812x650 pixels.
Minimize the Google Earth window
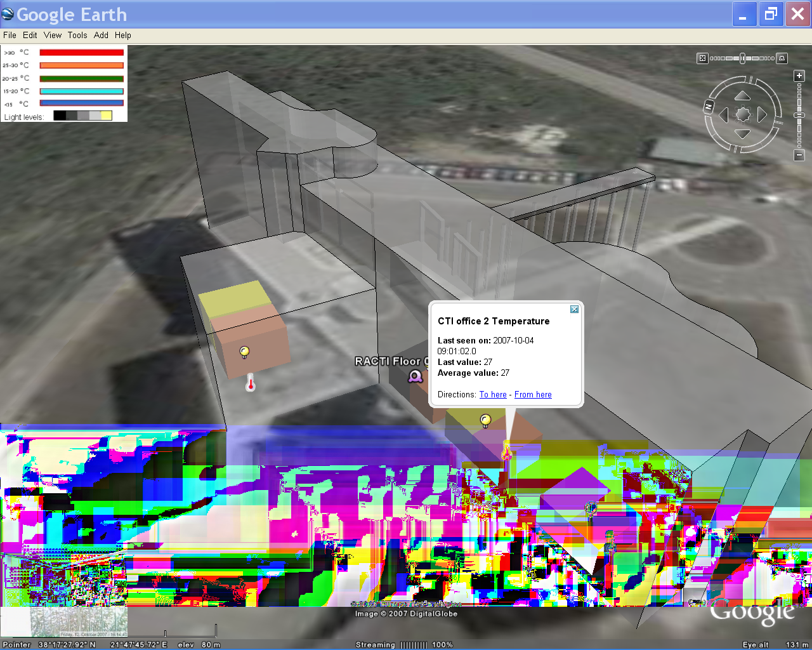(744, 14)
